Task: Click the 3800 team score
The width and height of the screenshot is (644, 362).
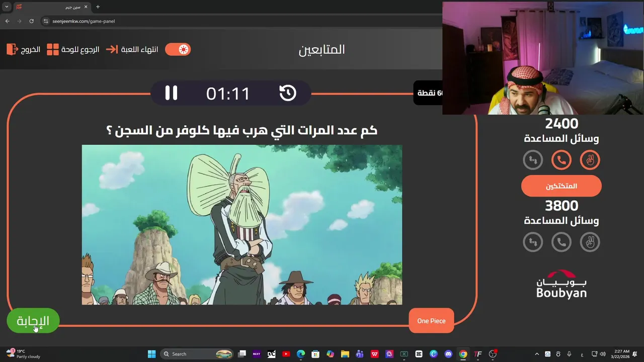Action: [561, 206]
